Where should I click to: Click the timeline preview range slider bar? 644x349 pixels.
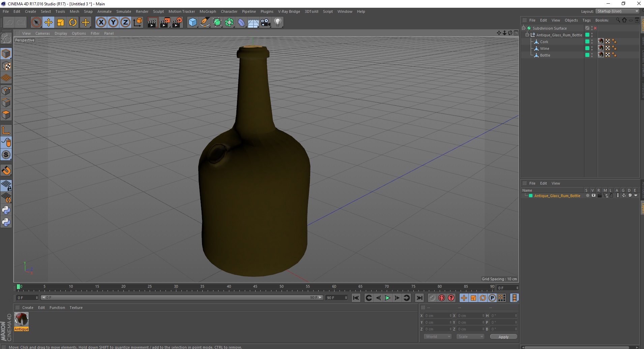[x=182, y=297]
